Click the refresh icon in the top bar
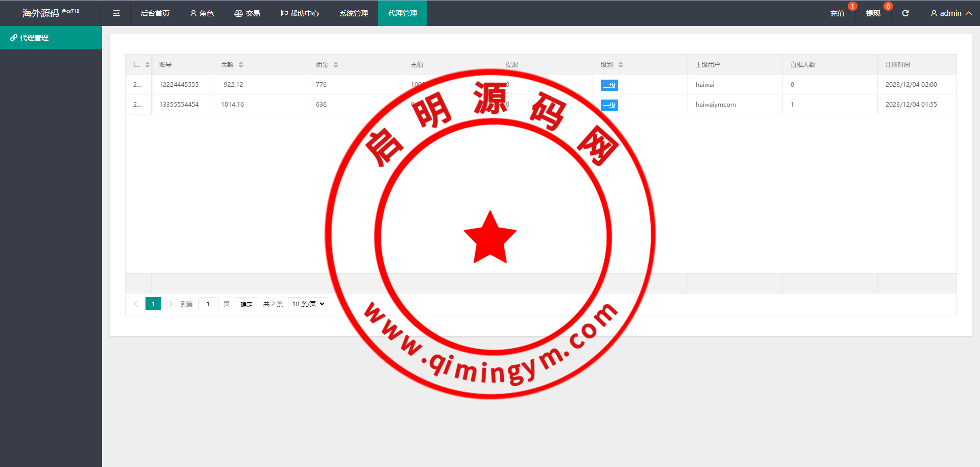980x467 pixels. click(905, 13)
